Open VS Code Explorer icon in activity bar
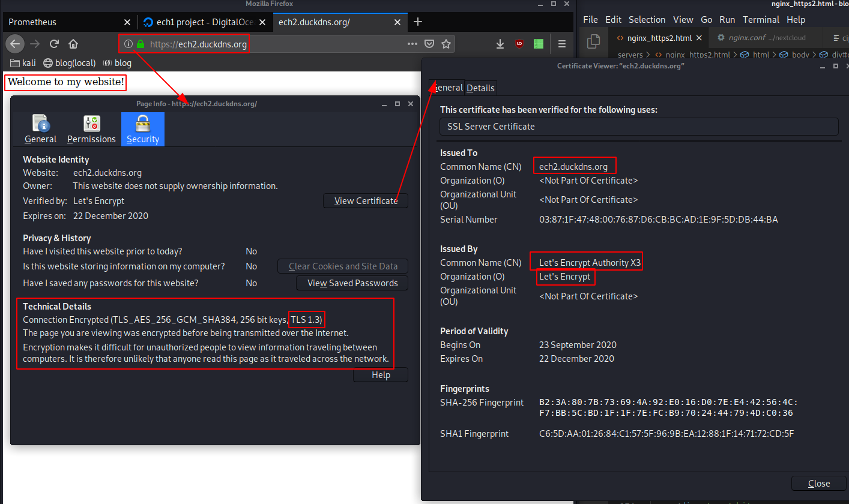This screenshot has height=504, width=849. [x=593, y=41]
